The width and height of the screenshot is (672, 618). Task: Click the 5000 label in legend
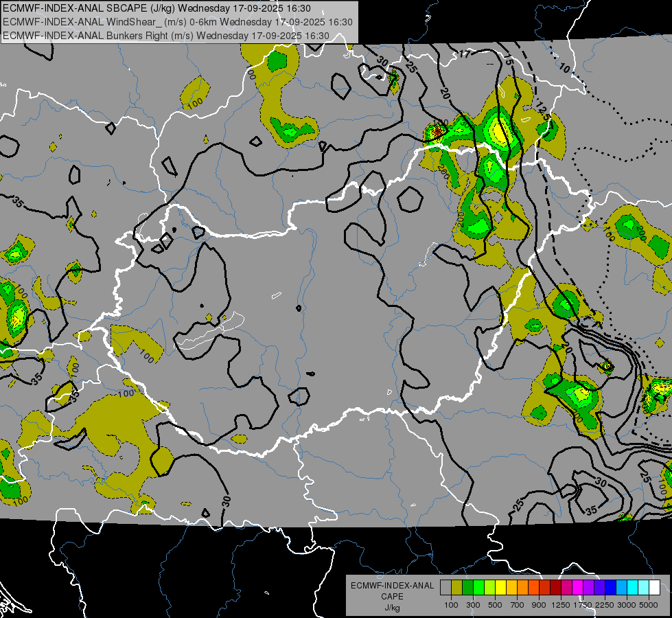(x=649, y=605)
